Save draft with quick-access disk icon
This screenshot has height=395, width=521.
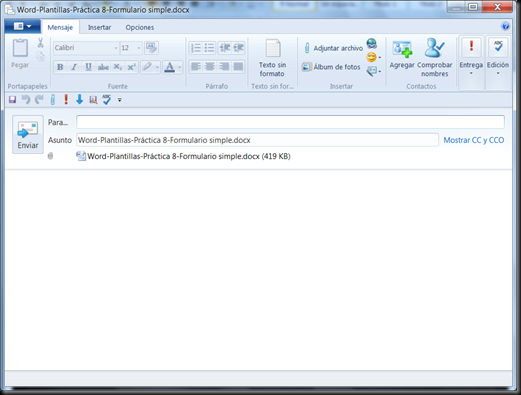pos(12,99)
